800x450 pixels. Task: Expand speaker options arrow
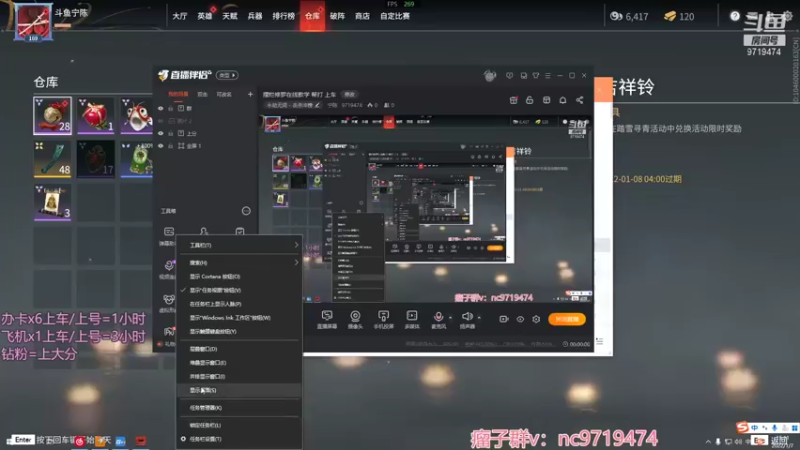coord(479,317)
